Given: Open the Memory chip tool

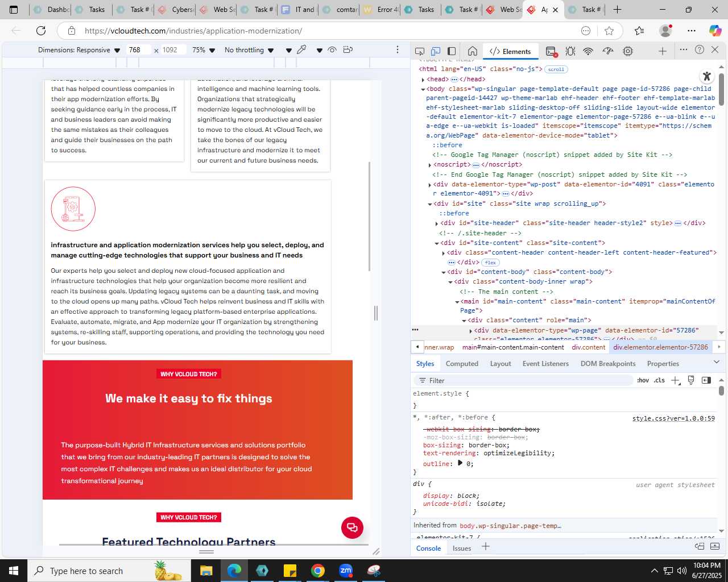Looking at the screenshot, I should click(628, 51).
